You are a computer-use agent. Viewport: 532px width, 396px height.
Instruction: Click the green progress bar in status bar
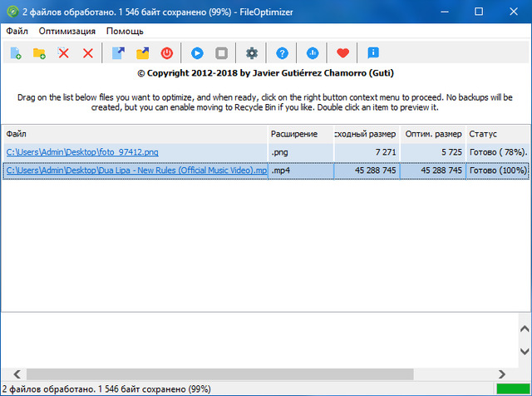[512, 389]
